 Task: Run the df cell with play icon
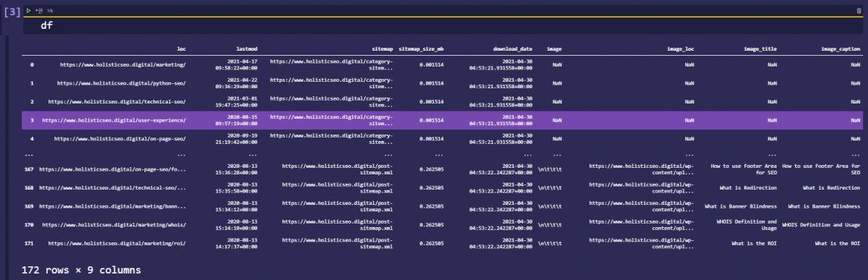point(28,11)
